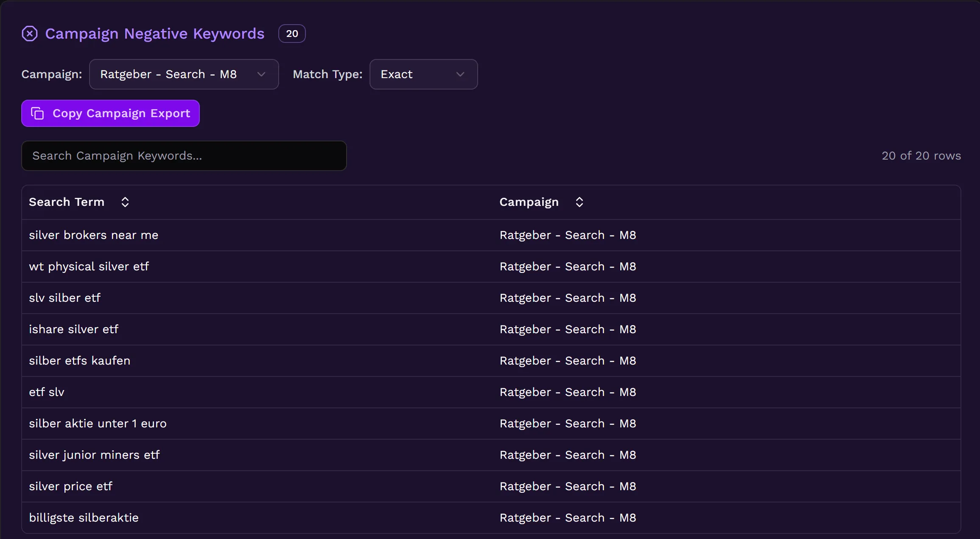Click the chevron arrow in the Campaign selector

pyautogui.click(x=261, y=74)
